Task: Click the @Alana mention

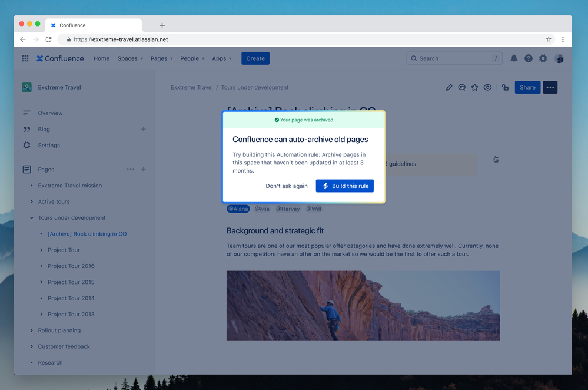Action: click(238, 209)
